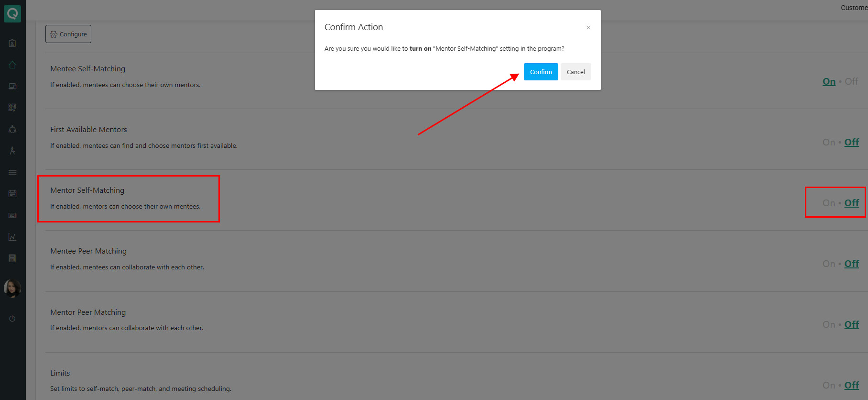868x400 pixels.
Task: Turn off Mentee Self-Matching
Action: pos(851,81)
